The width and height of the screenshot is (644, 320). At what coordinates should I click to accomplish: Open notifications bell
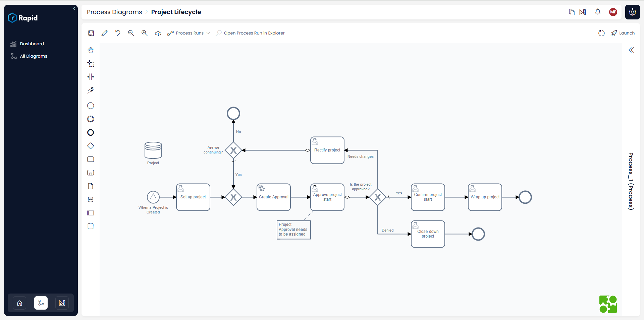[598, 12]
